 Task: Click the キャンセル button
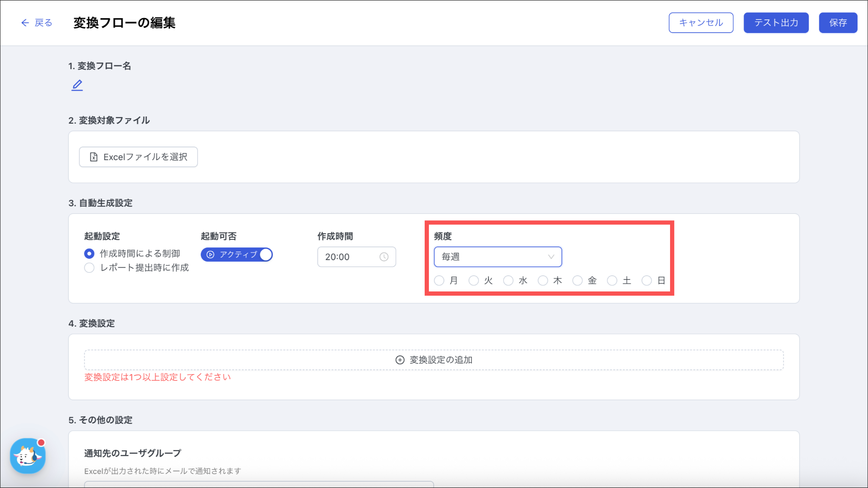pyautogui.click(x=701, y=22)
